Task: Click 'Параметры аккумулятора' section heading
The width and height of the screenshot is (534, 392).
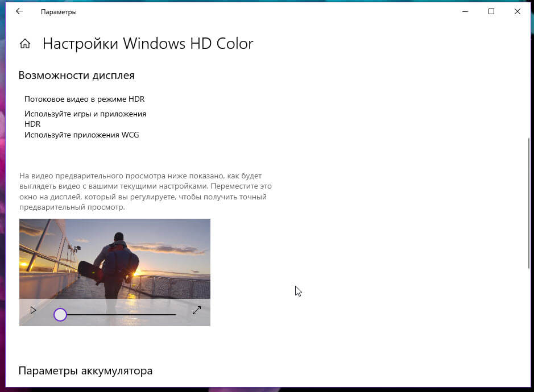Action: point(85,370)
